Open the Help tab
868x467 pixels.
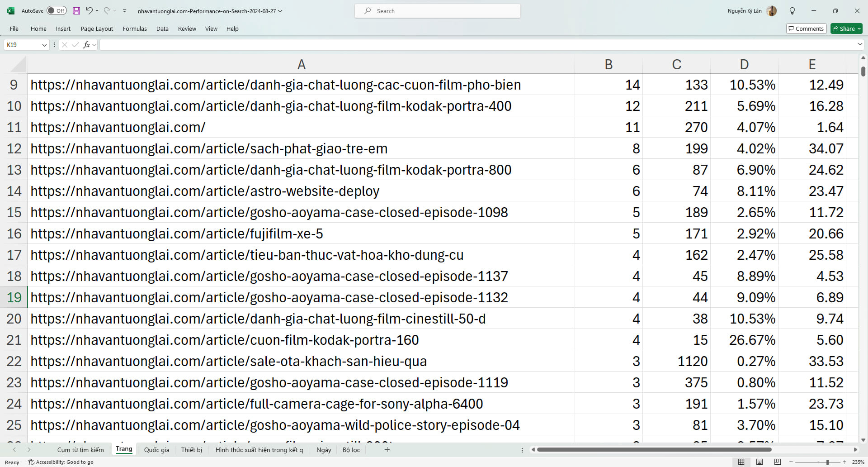(232, 29)
